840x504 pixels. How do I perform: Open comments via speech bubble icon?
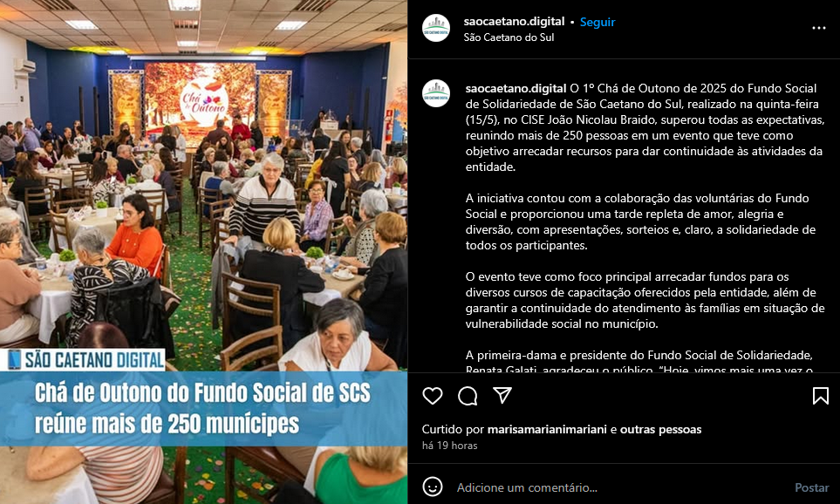[468, 396]
